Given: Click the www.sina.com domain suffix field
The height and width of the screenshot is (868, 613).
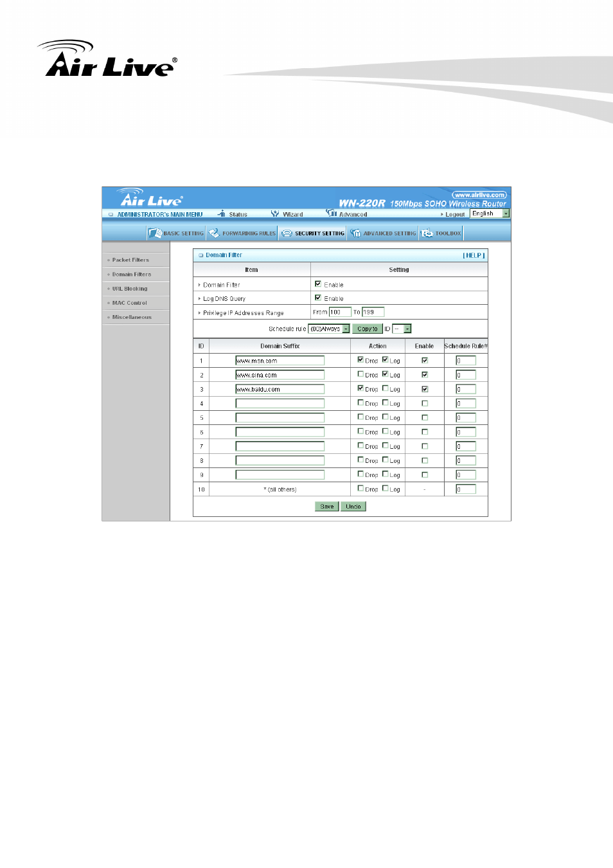Looking at the screenshot, I should 280,375.
